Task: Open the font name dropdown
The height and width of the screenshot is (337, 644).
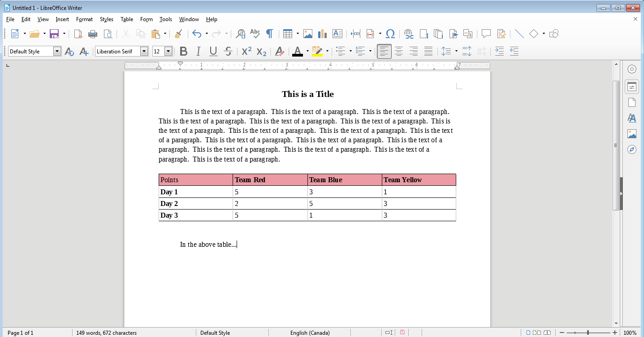Action: (x=144, y=51)
